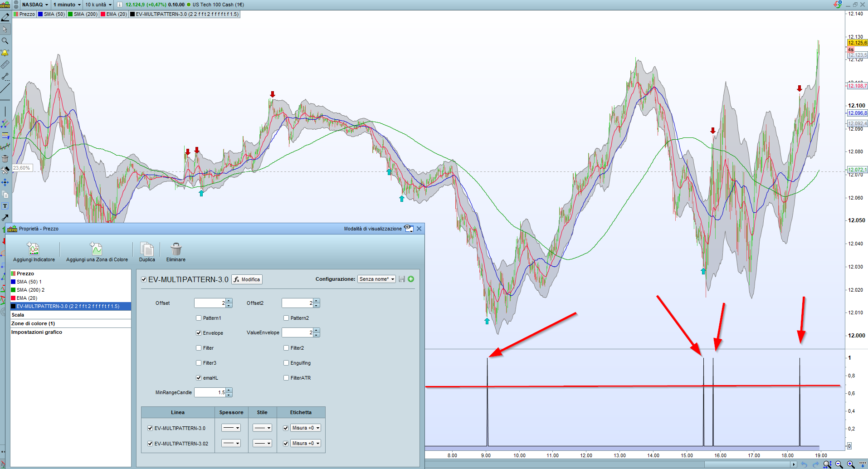
Task: Uncheck the Envelope checkbox
Action: pos(199,333)
